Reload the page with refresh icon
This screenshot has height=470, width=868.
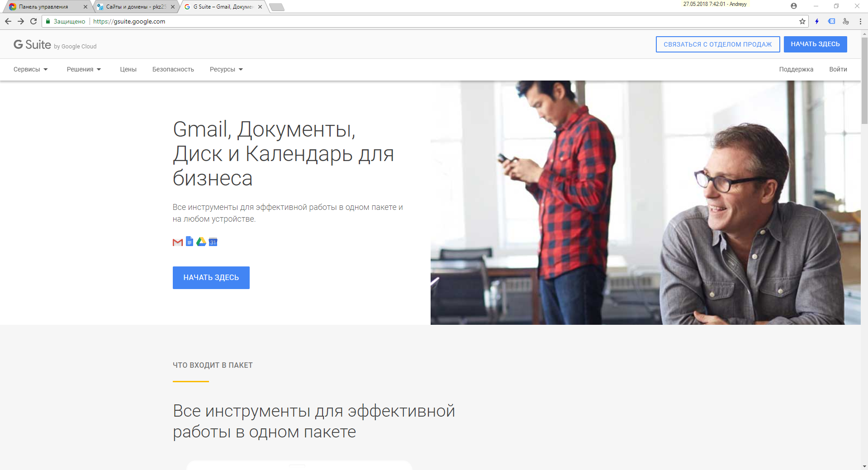[33, 21]
